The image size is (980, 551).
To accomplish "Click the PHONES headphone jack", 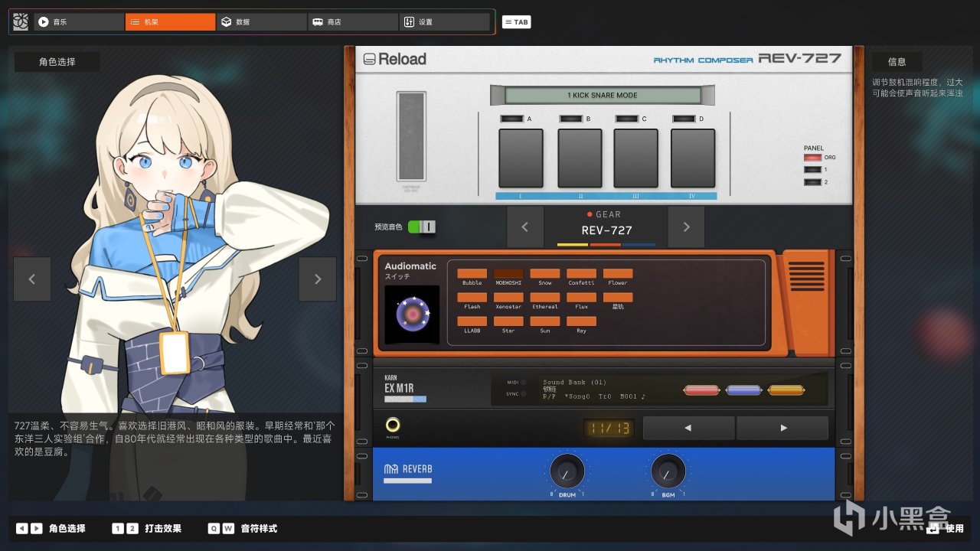I will (394, 425).
